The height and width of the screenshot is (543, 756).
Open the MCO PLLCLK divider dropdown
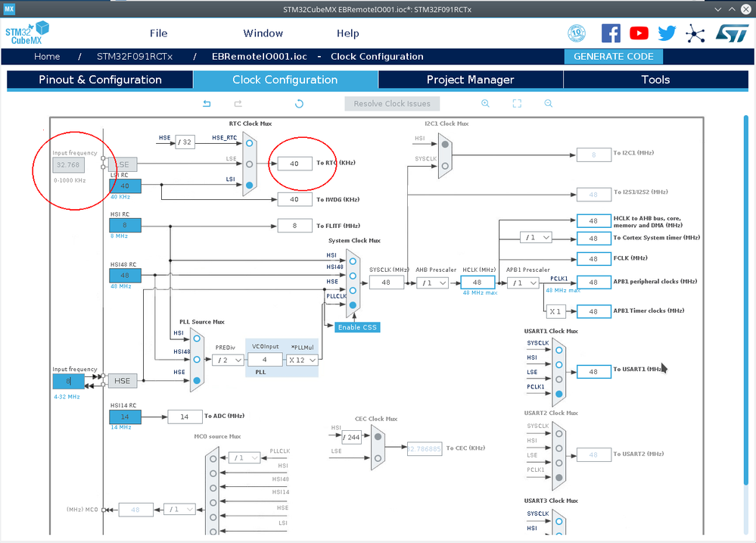pyautogui.click(x=244, y=457)
